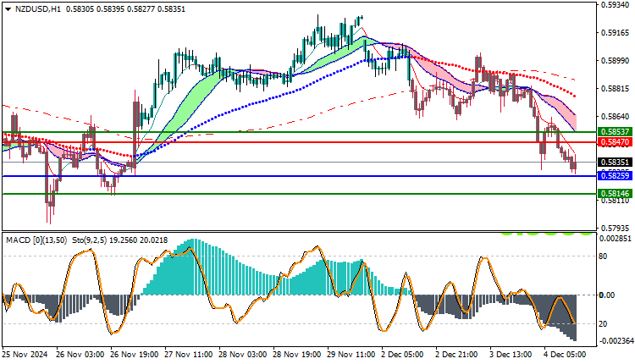Select the 26 Nov 03:00 time label

[x=80, y=355]
